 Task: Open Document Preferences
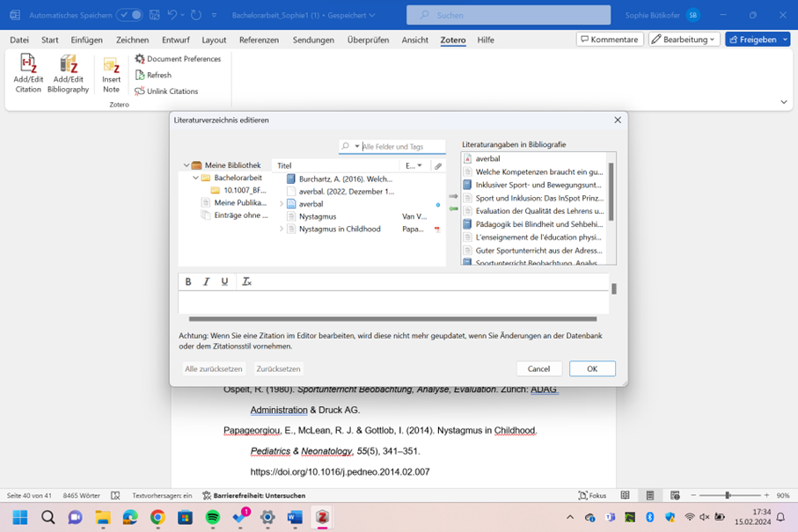[x=178, y=59]
